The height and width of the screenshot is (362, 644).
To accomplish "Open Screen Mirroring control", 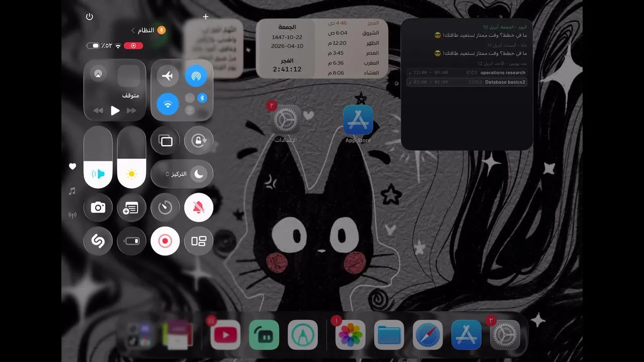I will [165, 140].
